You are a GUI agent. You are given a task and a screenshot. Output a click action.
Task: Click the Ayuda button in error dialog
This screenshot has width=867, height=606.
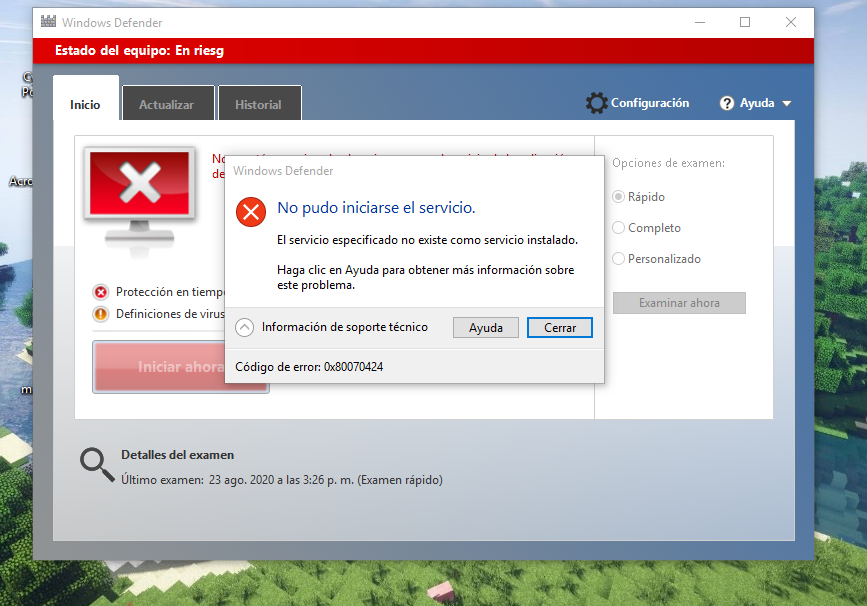tap(485, 327)
